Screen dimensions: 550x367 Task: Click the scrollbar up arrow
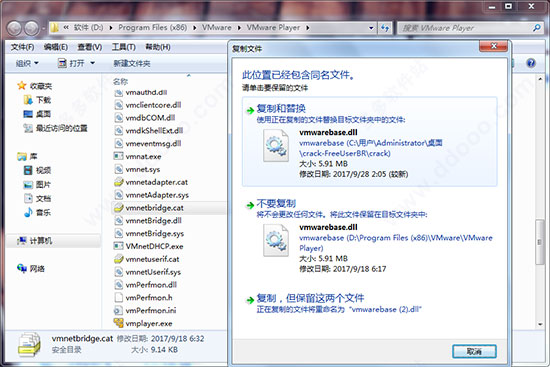tap(540, 79)
